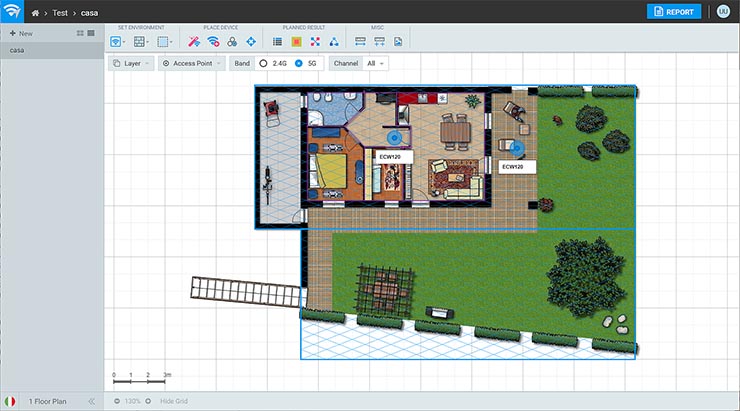Open the heatmap planned result icon
Image resolution: width=740 pixels, height=411 pixels.
click(296, 42)
